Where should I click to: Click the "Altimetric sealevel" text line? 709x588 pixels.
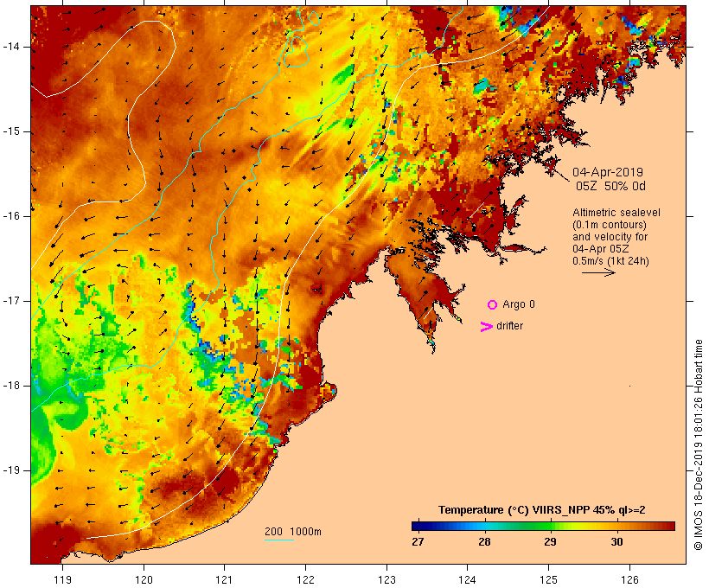pos(616,213)
